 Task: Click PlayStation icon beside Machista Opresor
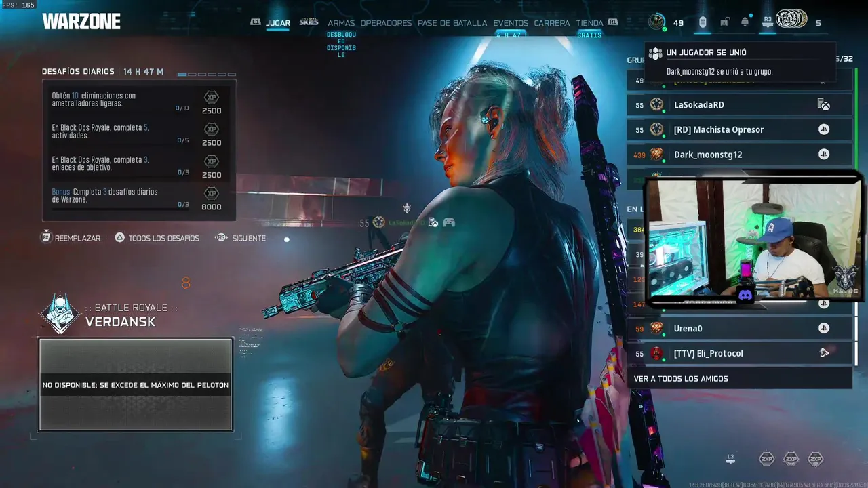point(824,129)
